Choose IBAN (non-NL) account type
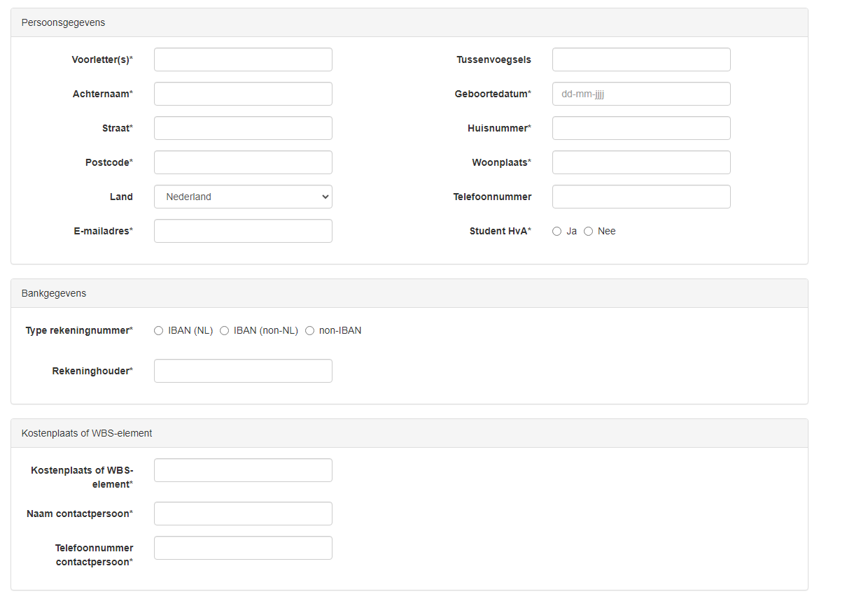This screenshot has width=868, height=601. coord(225,331)
